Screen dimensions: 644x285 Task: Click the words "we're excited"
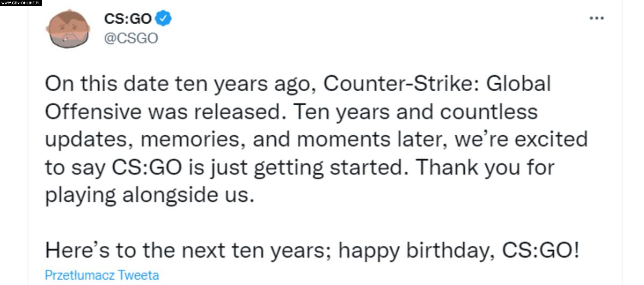[520, 140]
